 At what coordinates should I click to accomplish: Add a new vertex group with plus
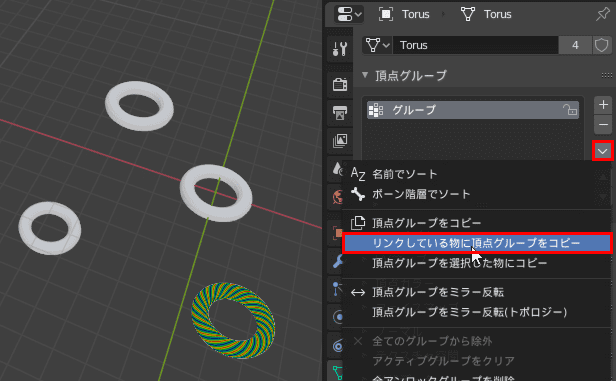[x=603, y=105]
